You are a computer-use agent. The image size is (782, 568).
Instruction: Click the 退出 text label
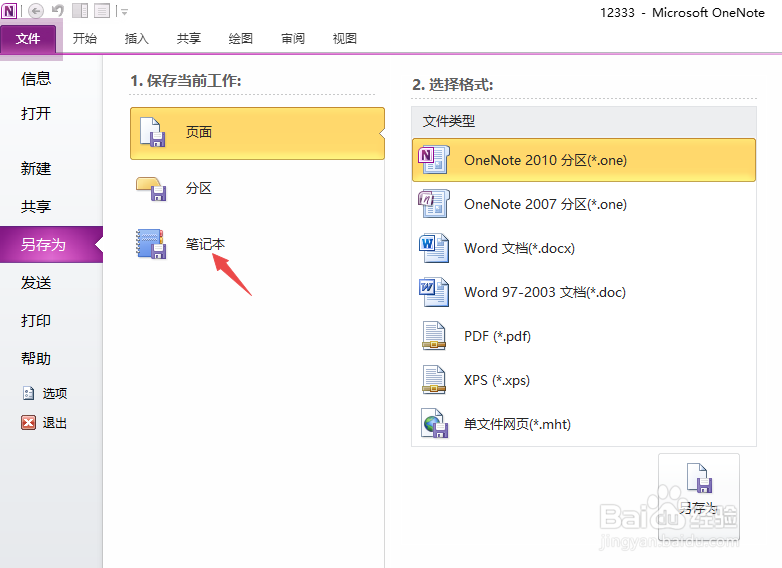(55, 423)
